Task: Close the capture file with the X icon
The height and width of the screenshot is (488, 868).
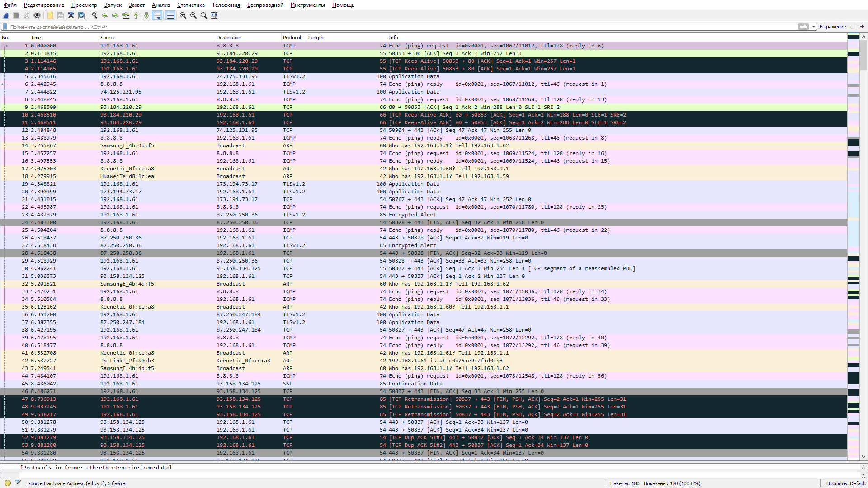Action: coord(71,15)
